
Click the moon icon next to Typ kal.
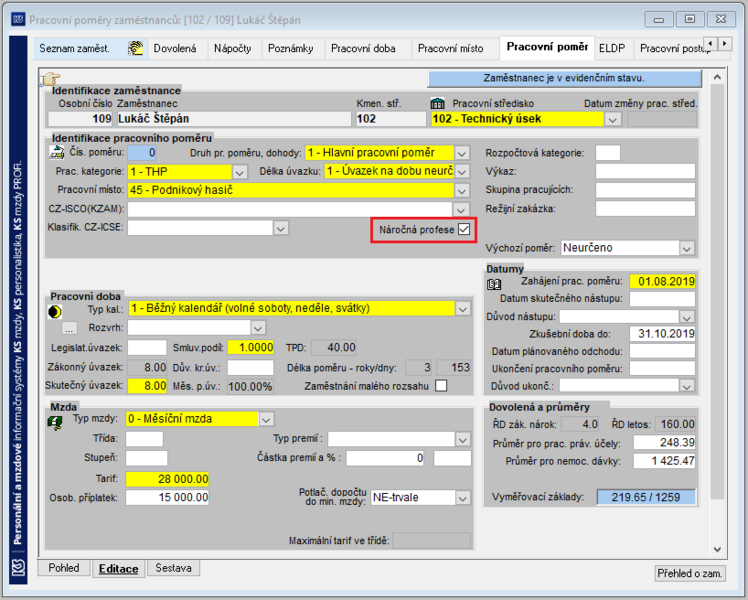(x=55, y=312)
